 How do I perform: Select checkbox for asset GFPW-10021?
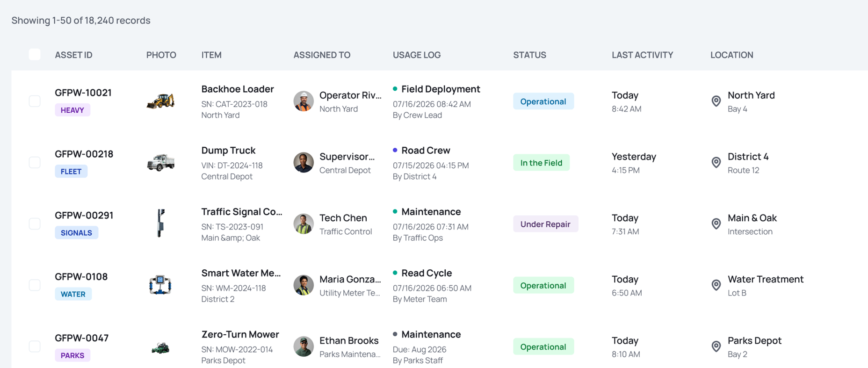[35, 101]
